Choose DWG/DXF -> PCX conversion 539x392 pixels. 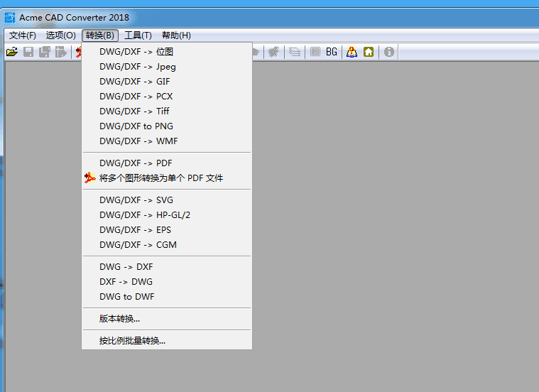[x=167, y=97]
